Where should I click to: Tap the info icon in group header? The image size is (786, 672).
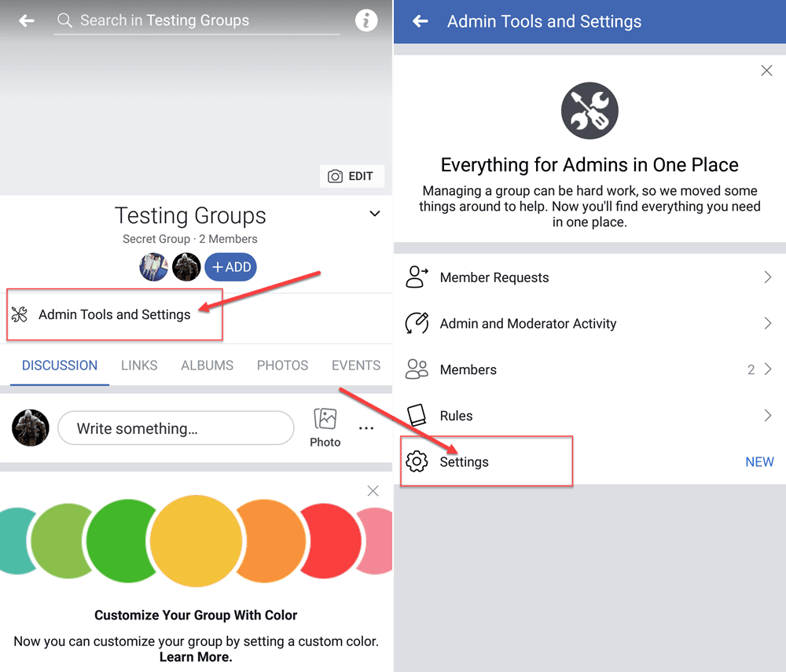coord(366,21)
